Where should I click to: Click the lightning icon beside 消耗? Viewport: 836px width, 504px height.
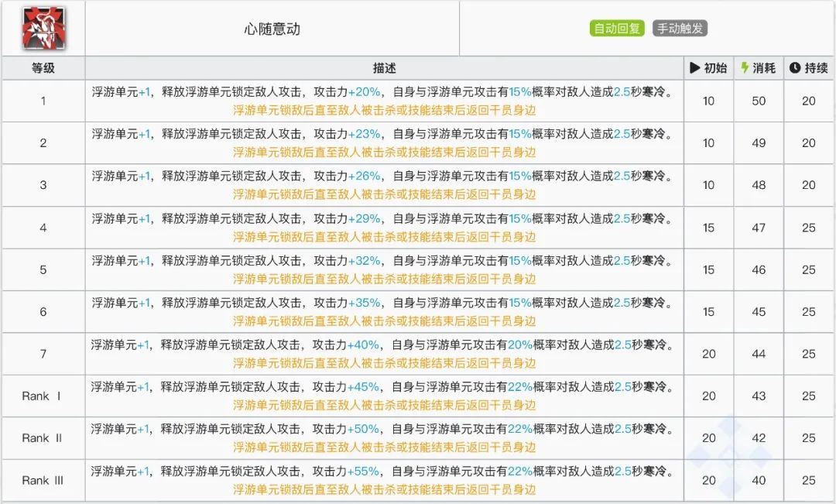tap(745, 67)
